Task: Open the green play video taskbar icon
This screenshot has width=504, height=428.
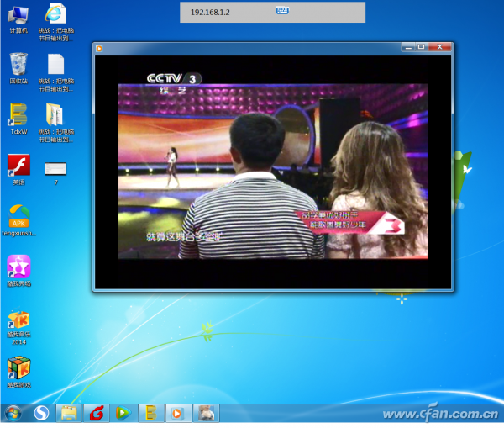Action: [x=123, y=413]
